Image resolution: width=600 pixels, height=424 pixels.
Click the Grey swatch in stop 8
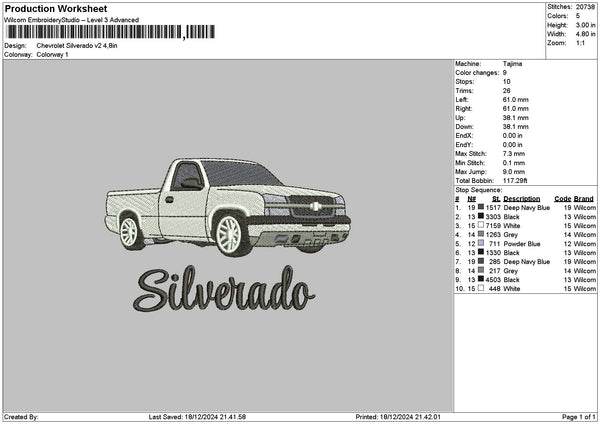point(481,270)
